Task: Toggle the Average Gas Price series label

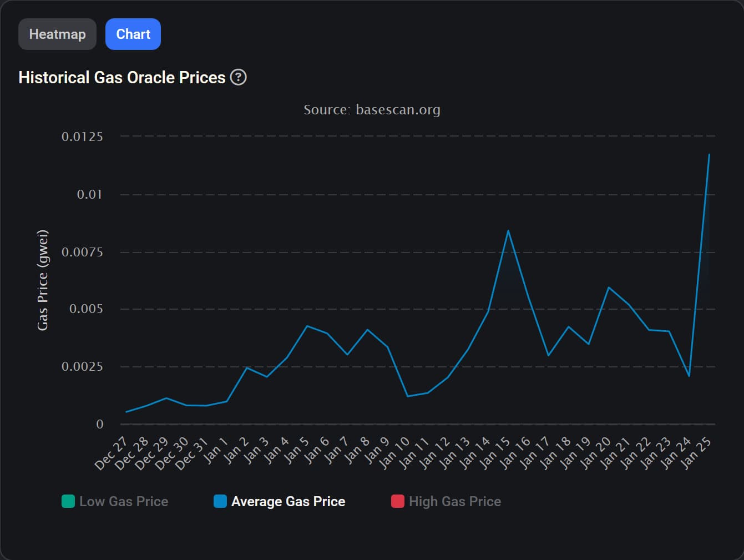Action: (x=288, y=501)
